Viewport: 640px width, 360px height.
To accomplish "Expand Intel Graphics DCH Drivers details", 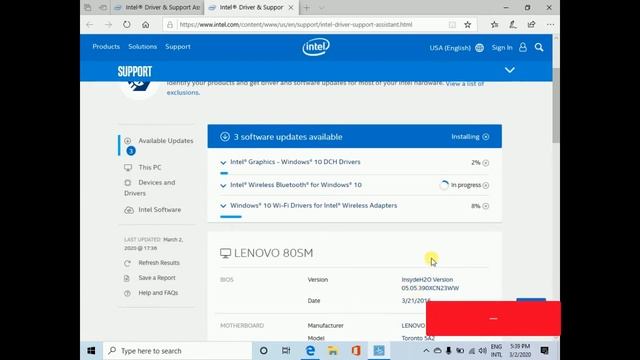I will coord(223,162).
